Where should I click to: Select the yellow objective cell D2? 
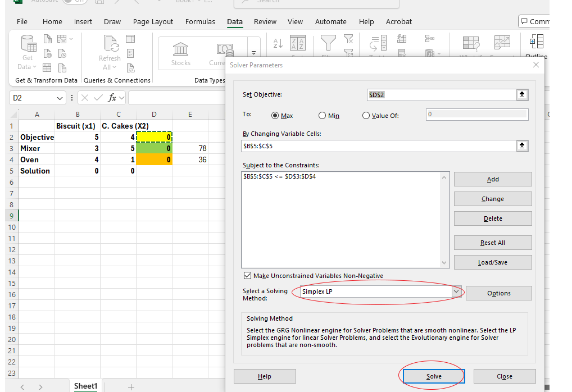coord(154,137)
